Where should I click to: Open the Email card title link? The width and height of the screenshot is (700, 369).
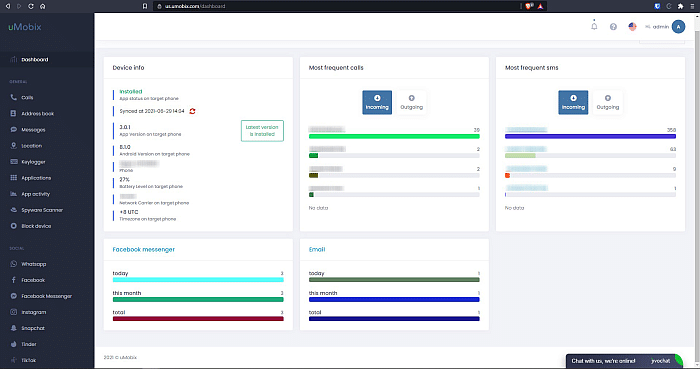[317, 249]
